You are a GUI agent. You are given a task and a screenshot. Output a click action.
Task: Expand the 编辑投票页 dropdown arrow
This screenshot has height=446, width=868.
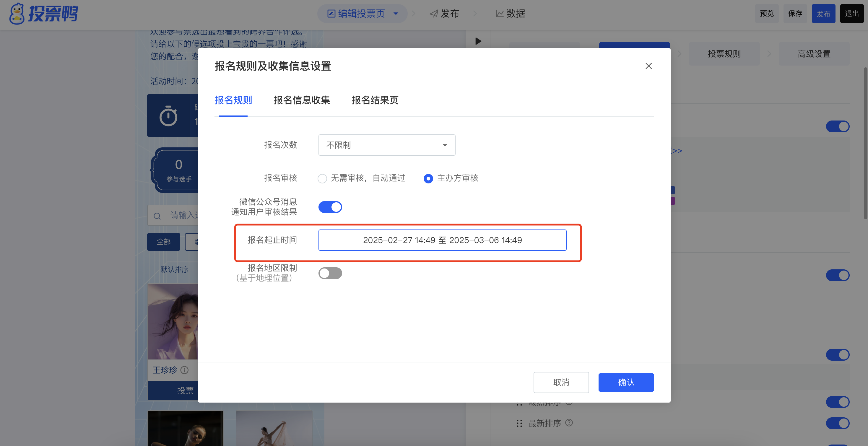pyautogui.click(x=396, y=14)
